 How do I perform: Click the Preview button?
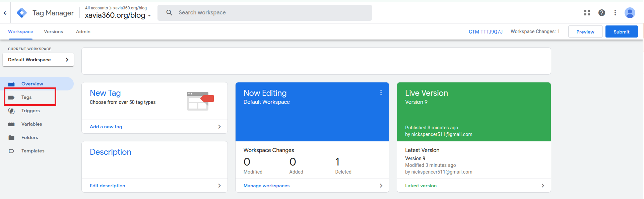[x=585, y=32]
